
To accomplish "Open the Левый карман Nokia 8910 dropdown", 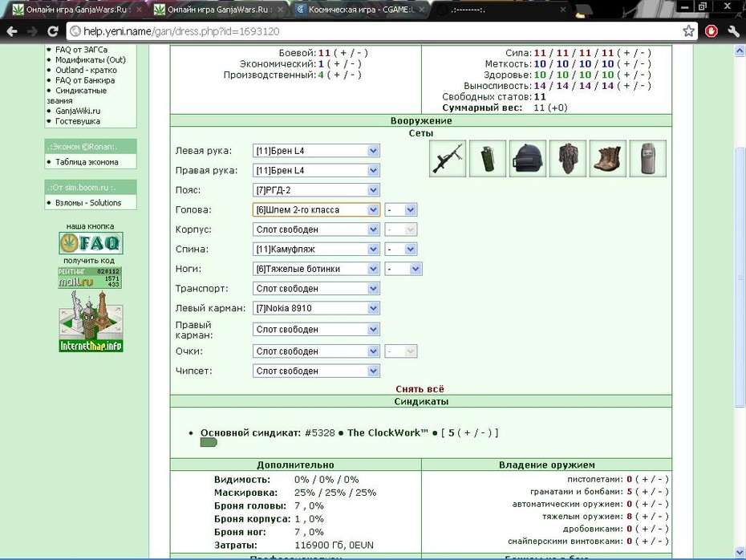I will 316,308.
